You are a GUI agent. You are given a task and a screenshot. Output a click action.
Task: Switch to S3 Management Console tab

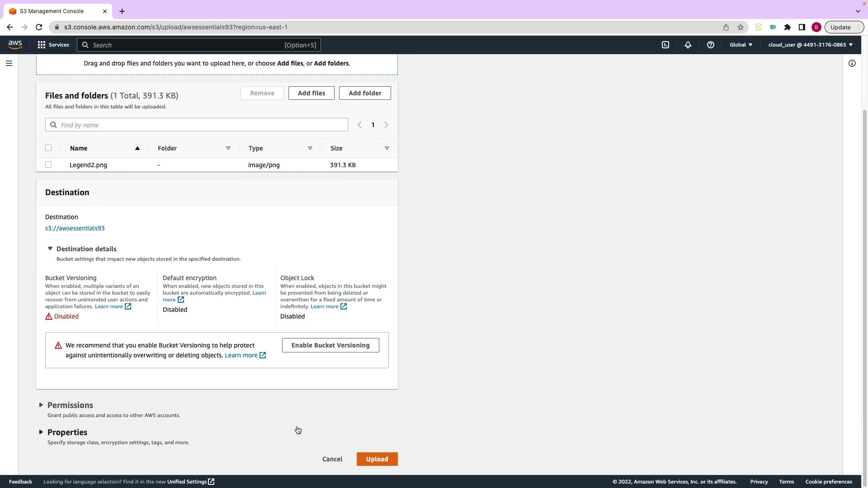click(52, 11)
